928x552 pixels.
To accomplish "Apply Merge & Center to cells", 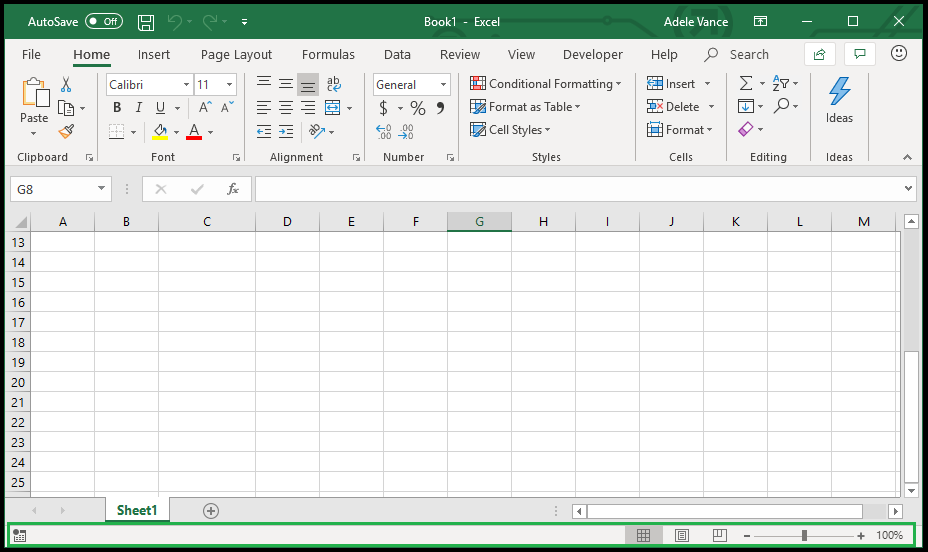I will click(331, 108).
